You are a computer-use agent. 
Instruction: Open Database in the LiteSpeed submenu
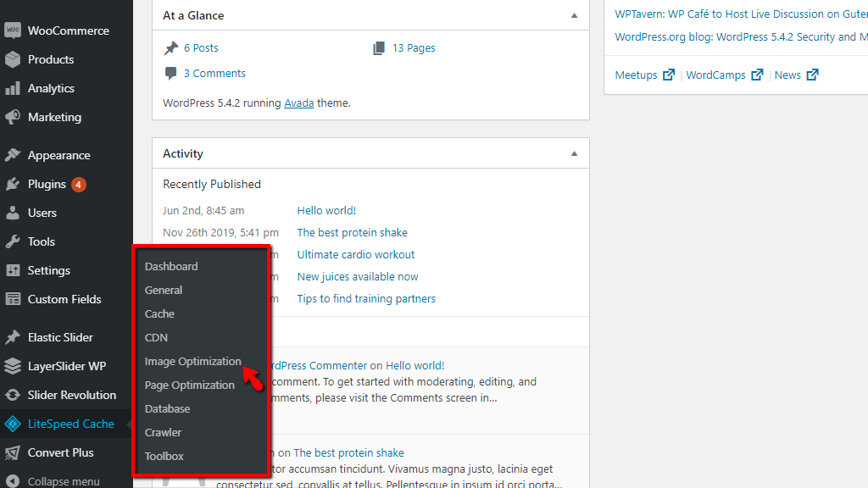pos(167,409)
